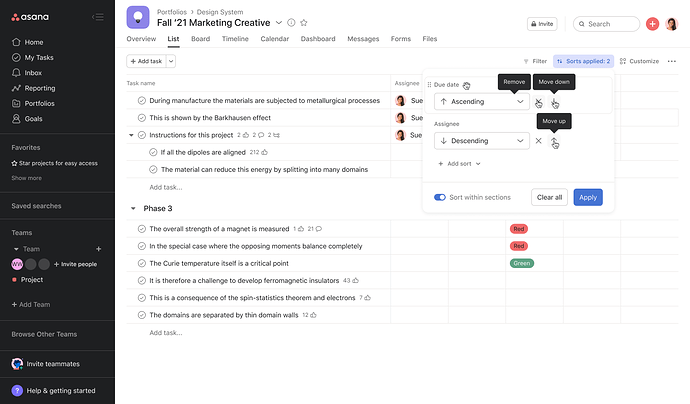The height and width of the screenshot is (404, 690).
Task: Collapse the Phase 3 section
Action: click(134, 208)
